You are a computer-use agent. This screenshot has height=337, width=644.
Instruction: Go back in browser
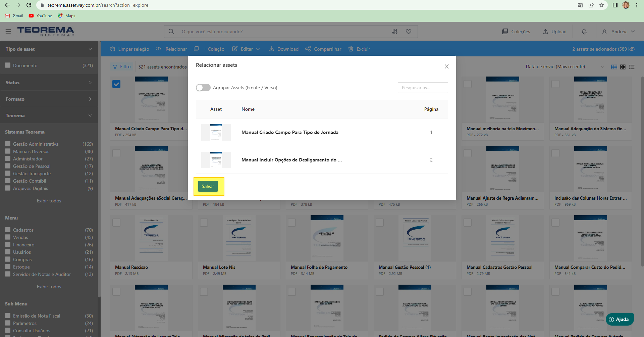[x=7, y=5]
